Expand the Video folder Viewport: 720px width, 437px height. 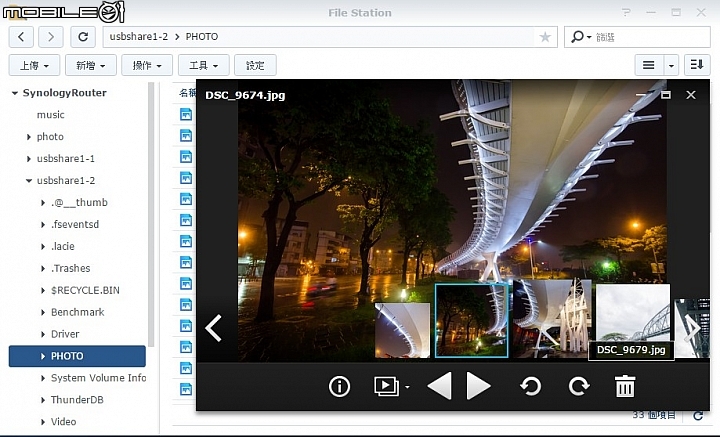click(43, 422)
